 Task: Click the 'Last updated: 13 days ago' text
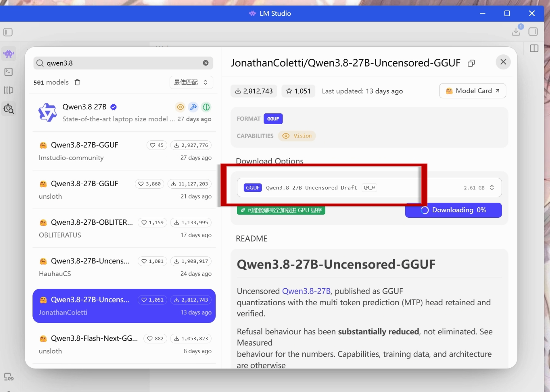362,91
